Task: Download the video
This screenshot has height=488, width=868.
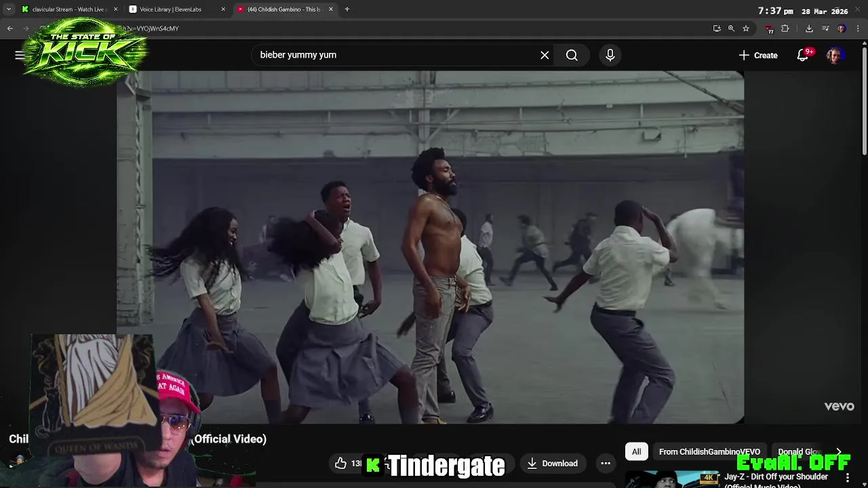Action: [x=552, y=463]
